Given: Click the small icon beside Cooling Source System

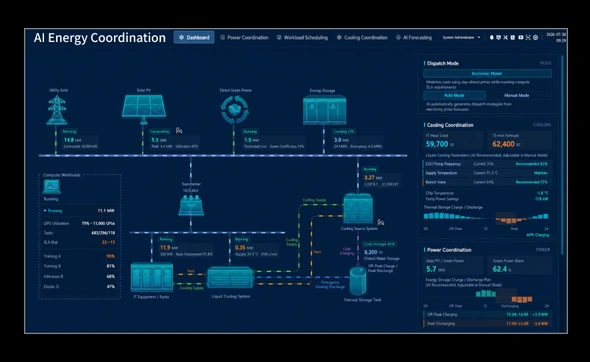Looking at the screenshot, I should click(381, 222).
